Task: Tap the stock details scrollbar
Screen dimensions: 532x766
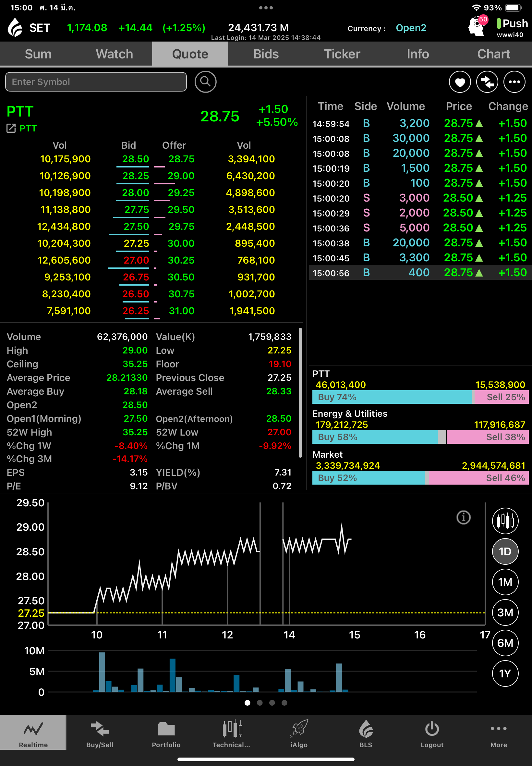Action: click(x=300, y=393)
